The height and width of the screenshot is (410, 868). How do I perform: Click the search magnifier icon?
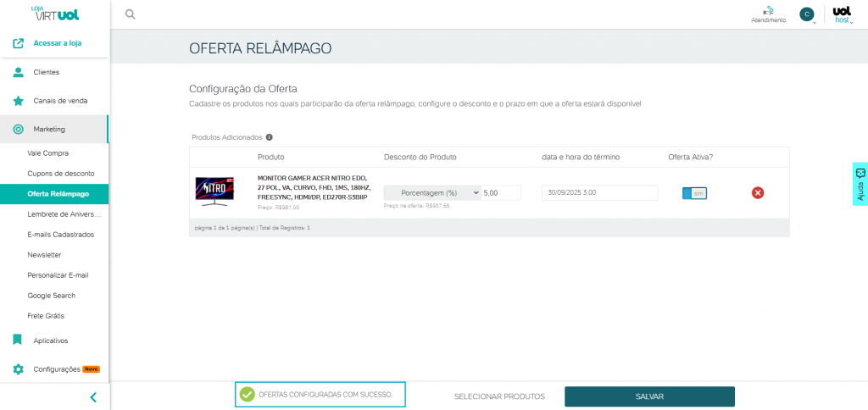point(130,14)
